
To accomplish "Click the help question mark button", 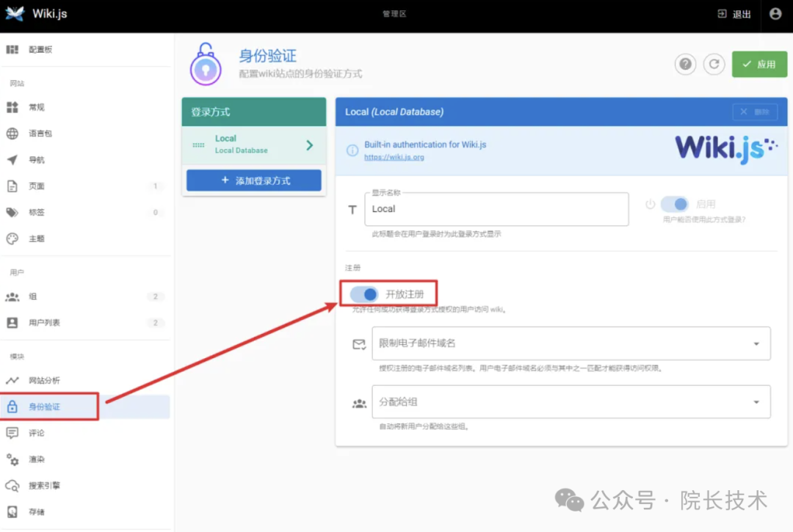I will click(685, 64).
